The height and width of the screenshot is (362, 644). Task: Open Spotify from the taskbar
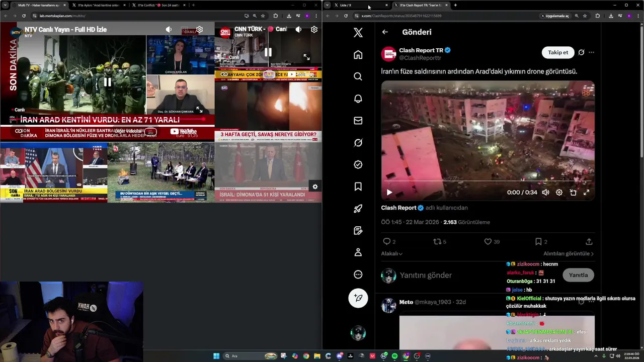pos(394,356)
